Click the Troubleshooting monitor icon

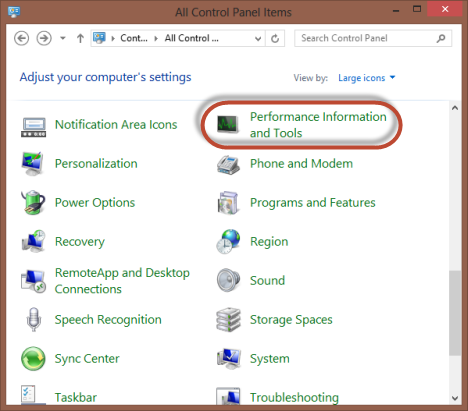(228, 397)
